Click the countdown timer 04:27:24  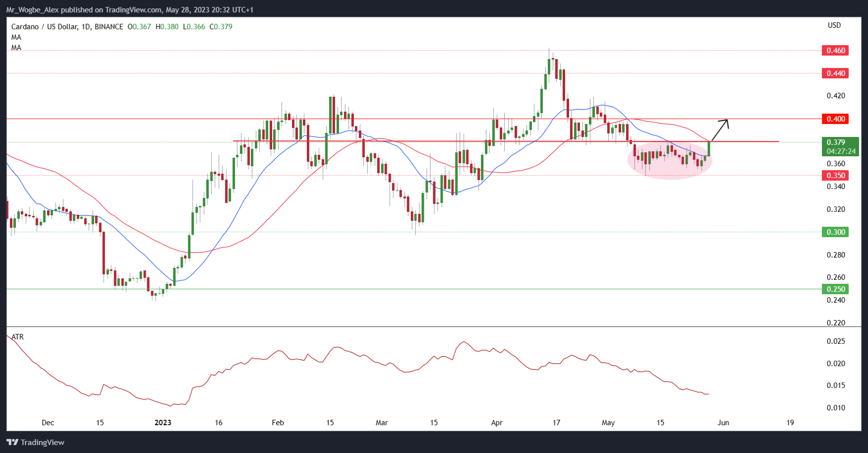pyautogui.click(x=841, y=151)
